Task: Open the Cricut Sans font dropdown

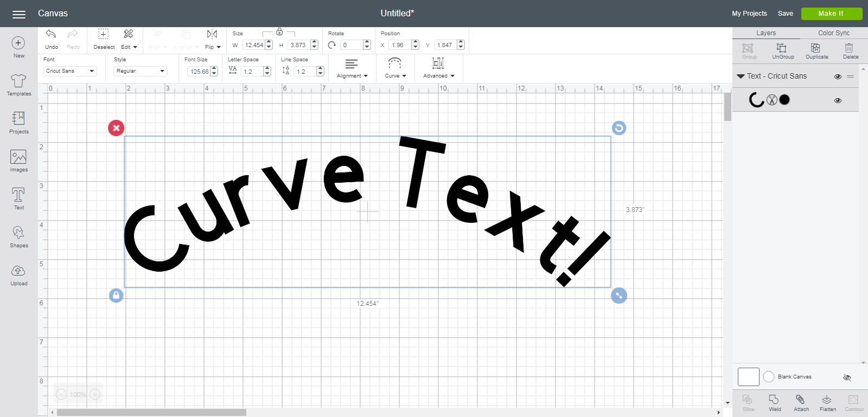Action: 70,71
